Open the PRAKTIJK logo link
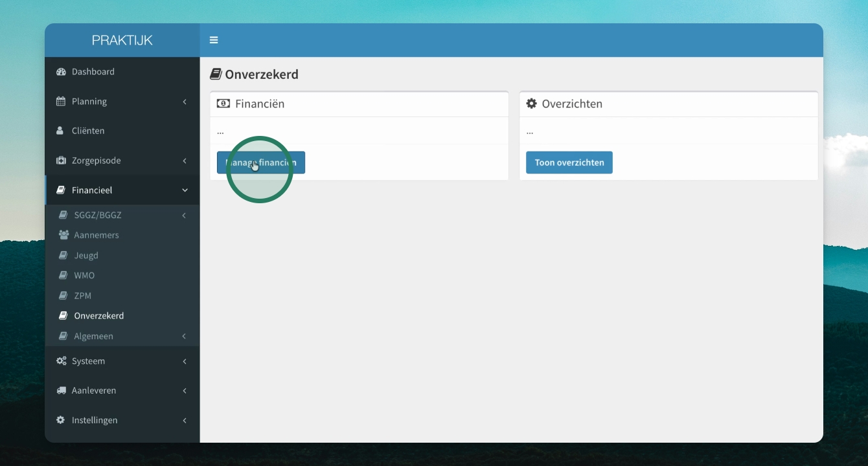868x466 pixels. [x=122, y=40]
